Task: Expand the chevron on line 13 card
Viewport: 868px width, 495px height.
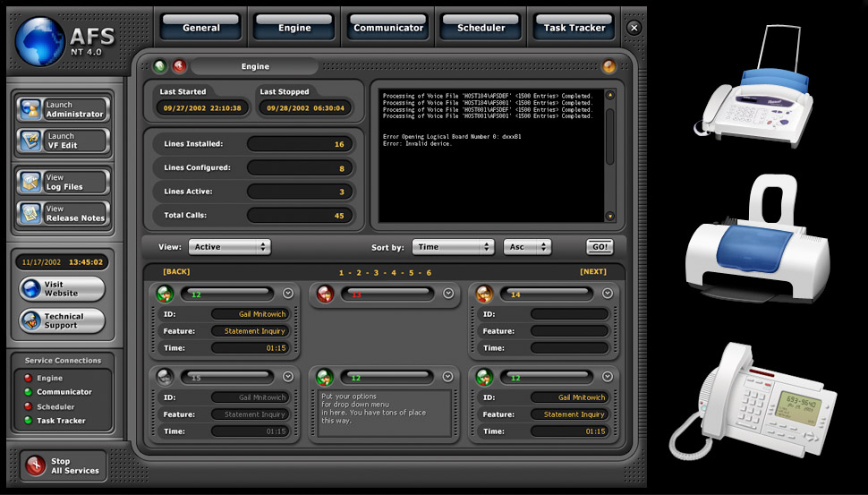Action: coord(448,294)
